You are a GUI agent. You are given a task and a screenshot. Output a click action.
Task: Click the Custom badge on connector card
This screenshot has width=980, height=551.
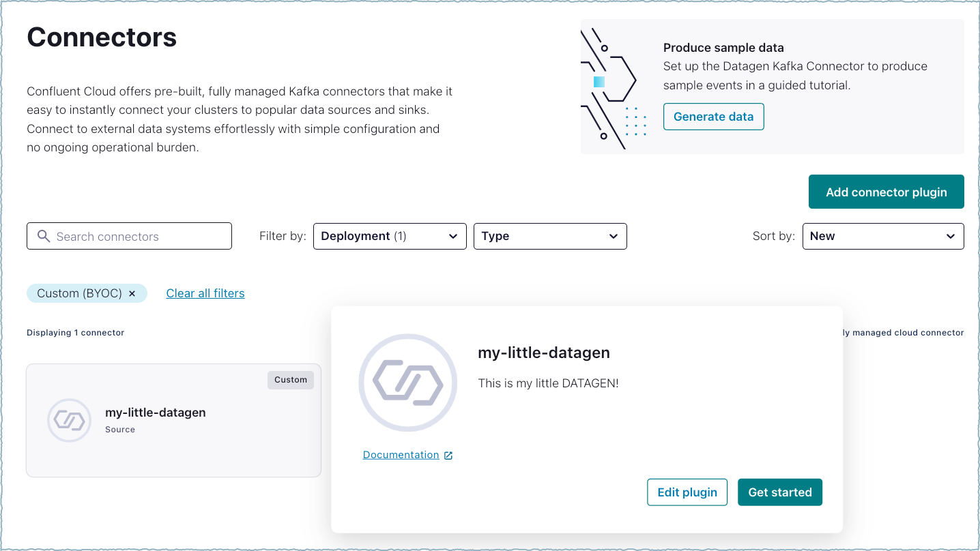click(291, 380)
